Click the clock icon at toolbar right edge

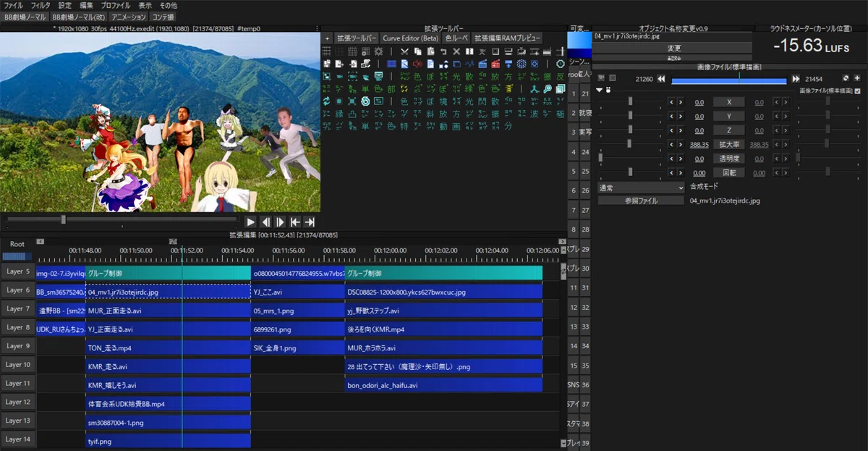(561, 64)
